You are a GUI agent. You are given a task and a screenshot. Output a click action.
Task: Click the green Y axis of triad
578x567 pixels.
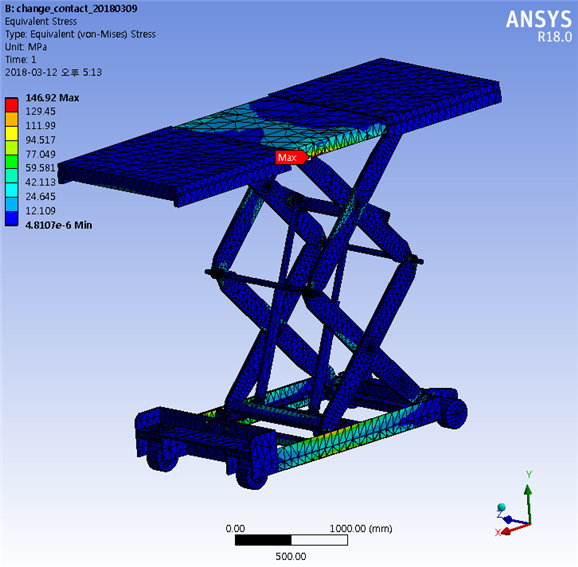coord(529,503)
